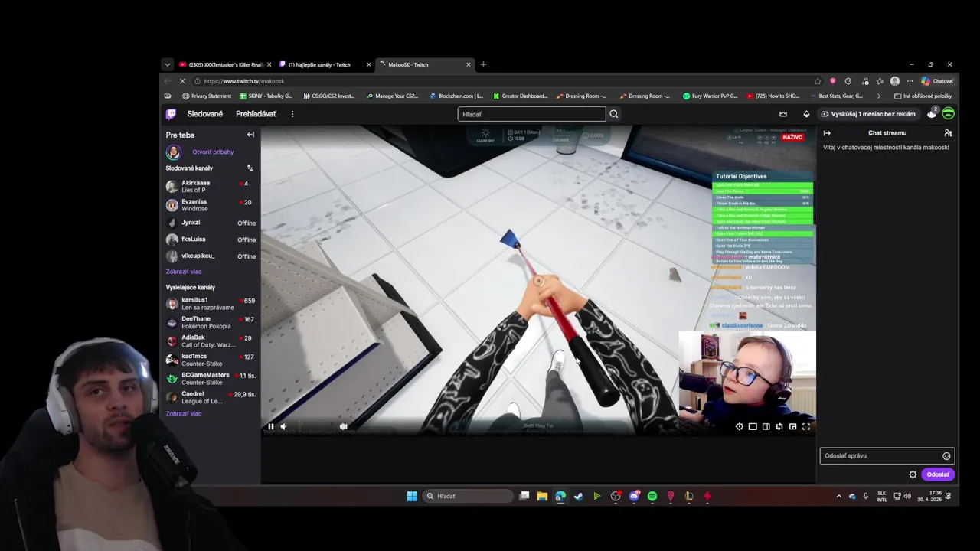The height and width of the screenshot is (551, 980).
Task: Open Prime loot crown icon
Action: [783, 114]
